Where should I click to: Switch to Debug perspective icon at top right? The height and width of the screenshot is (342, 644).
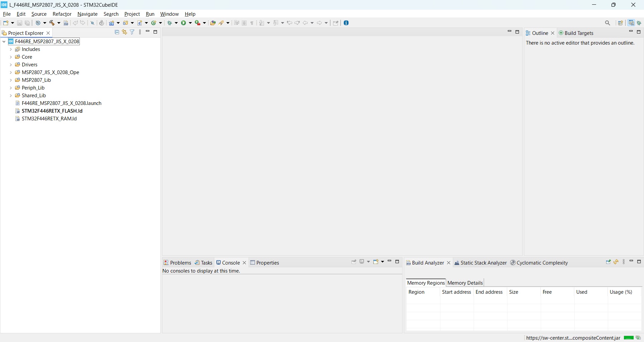[x=640, y=23]
